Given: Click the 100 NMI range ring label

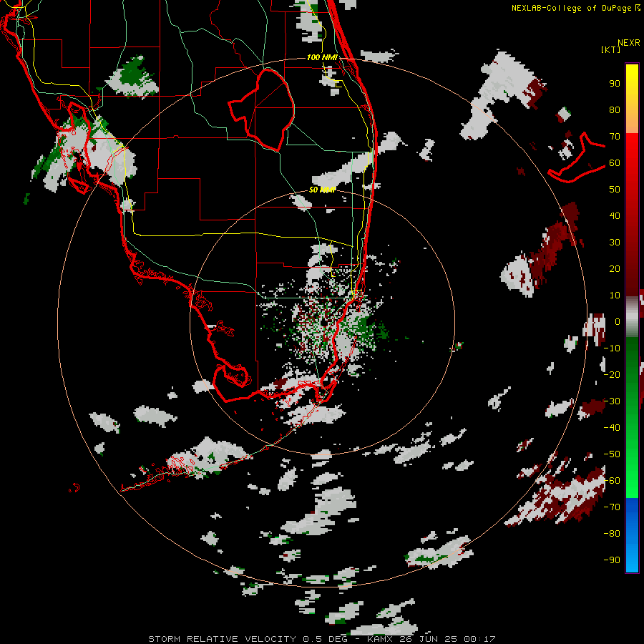Looking at the screenshot, I should (x=323, y=57).
